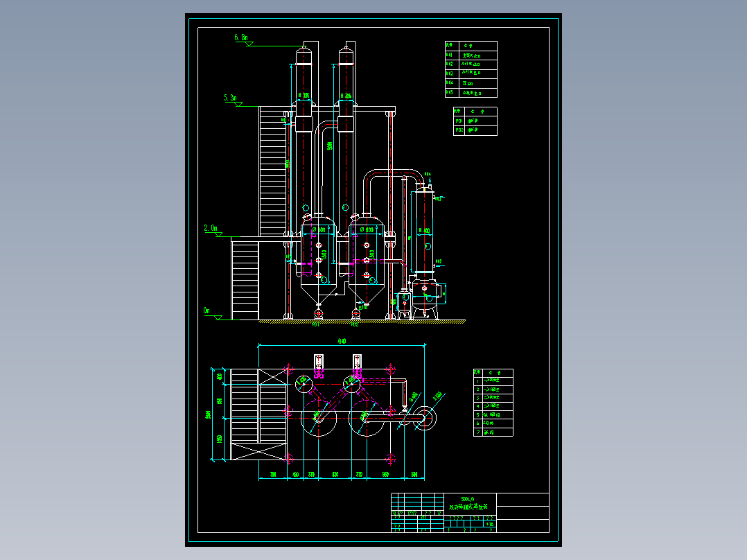Select the 4140 overall width dimension
747x560 pixels.
pos(342,341)
